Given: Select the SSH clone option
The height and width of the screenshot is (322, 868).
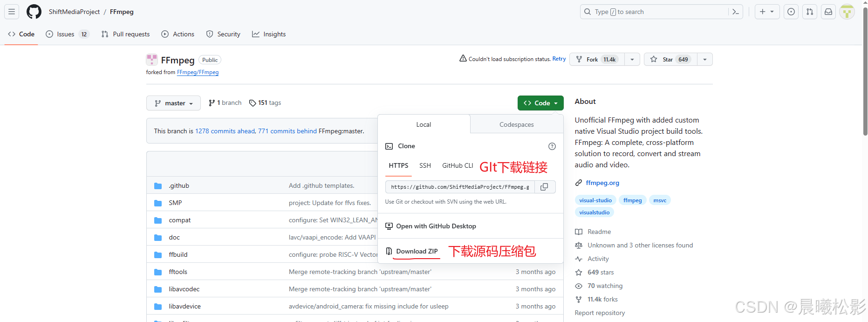Looking at the screenshot, I should (x=425, y=165).
